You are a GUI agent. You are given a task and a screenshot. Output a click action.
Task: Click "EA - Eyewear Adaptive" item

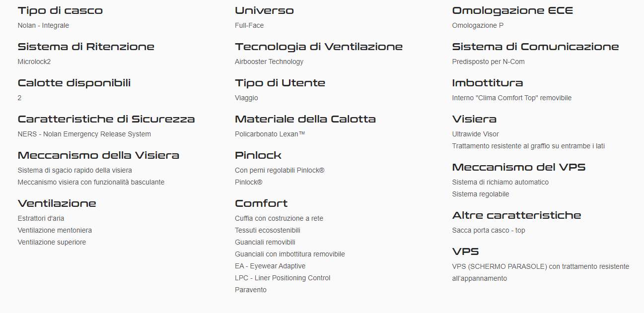pos(270,266)
